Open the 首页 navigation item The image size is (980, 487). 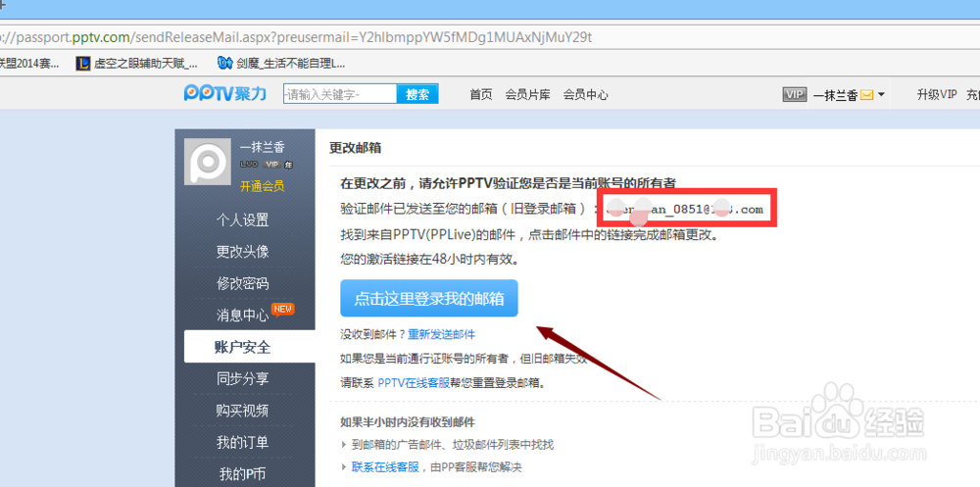[481, 95]
